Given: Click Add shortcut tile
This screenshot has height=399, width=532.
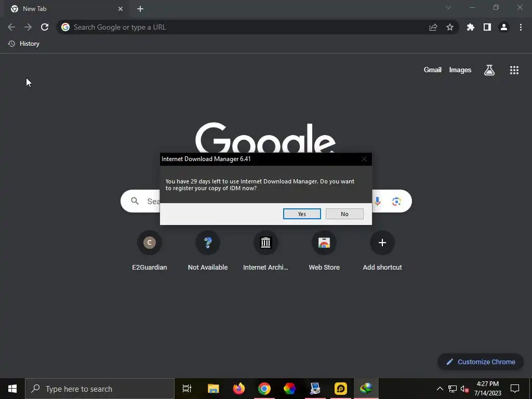Looking at the screenshot, I should pos(382,251).
